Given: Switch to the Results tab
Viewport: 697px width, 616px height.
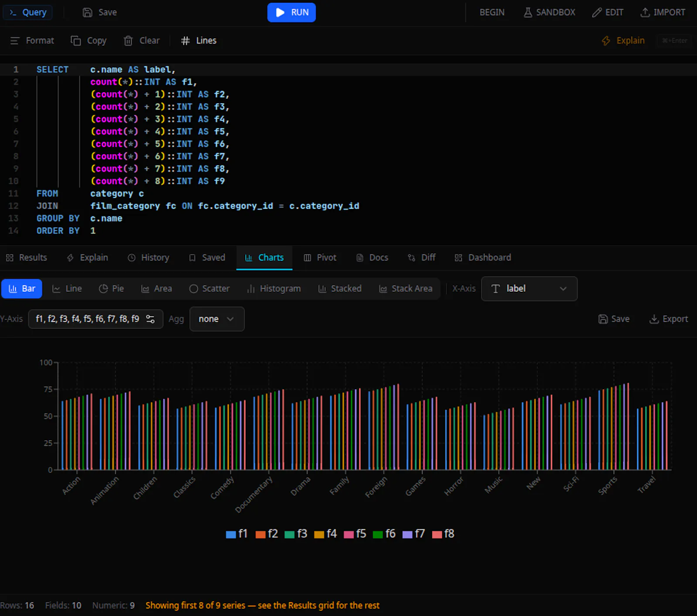Looking at the screenshot, I should [27, 258].
